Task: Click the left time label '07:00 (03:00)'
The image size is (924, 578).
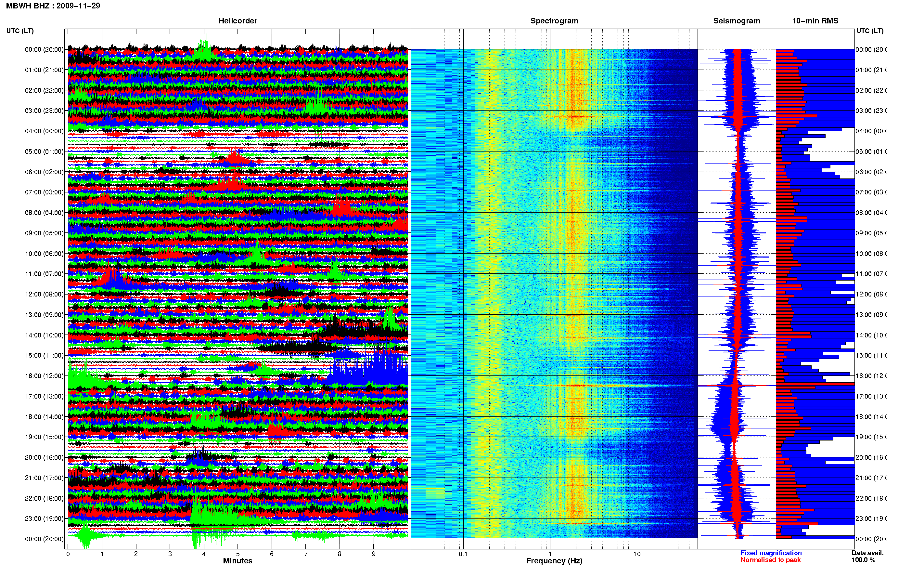Action: click(x=44, y=192)
